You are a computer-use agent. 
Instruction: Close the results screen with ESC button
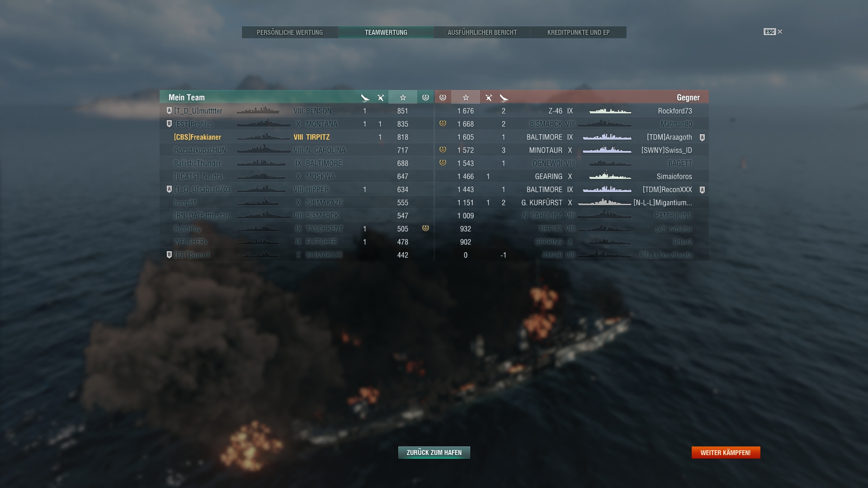click(773, 32)
